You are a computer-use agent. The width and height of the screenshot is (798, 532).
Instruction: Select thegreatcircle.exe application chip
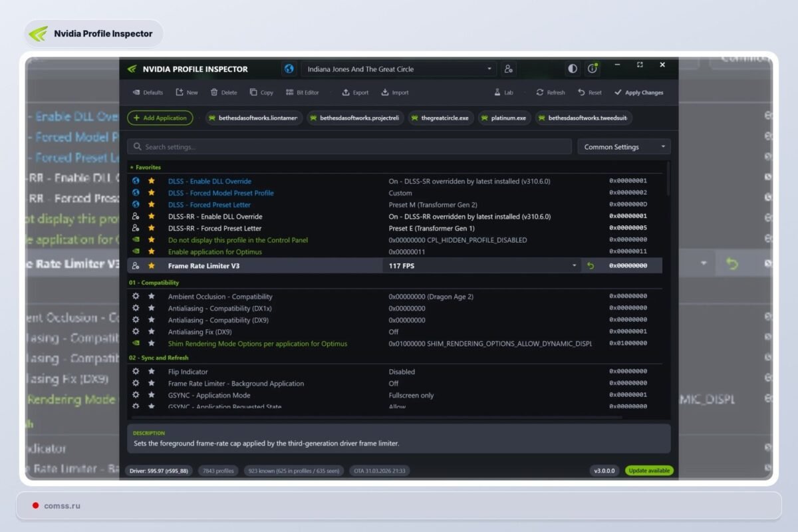(440, 118)
